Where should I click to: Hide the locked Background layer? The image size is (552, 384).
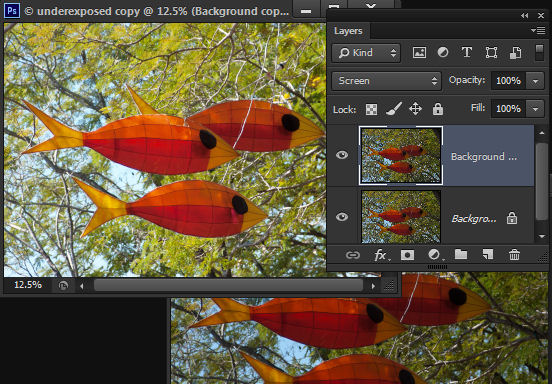point(342,217)
